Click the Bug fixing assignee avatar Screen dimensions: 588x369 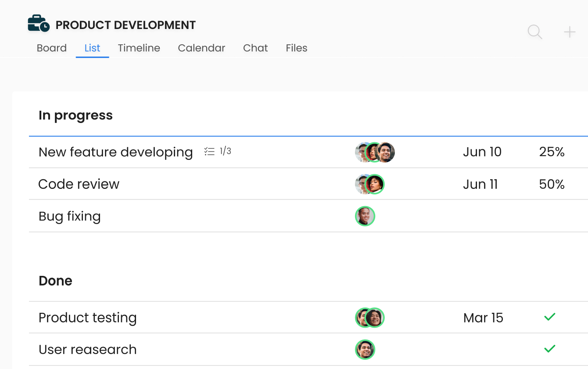[365, 216]
